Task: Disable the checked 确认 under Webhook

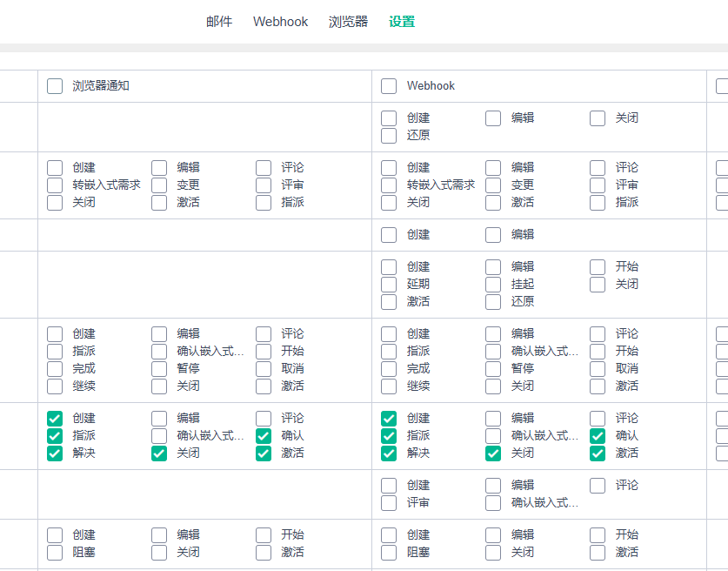Action: coord(598,436)
